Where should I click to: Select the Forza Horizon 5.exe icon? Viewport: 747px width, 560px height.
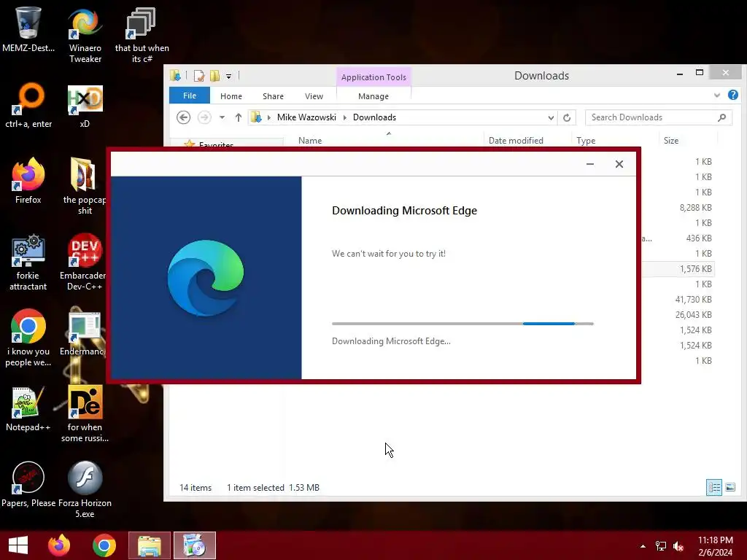click(x=85, y=489)
